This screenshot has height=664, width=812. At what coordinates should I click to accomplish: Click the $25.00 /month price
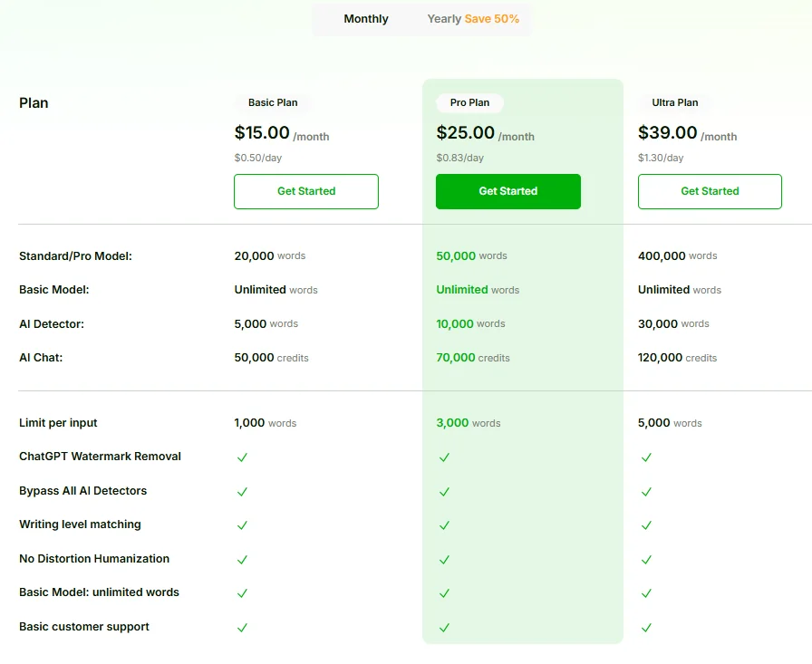point(485,133)
